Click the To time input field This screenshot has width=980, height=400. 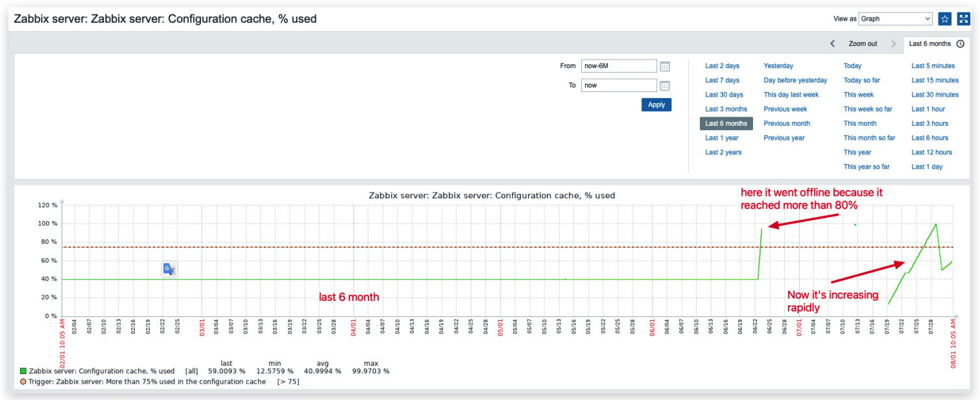(x=619, y=86)
